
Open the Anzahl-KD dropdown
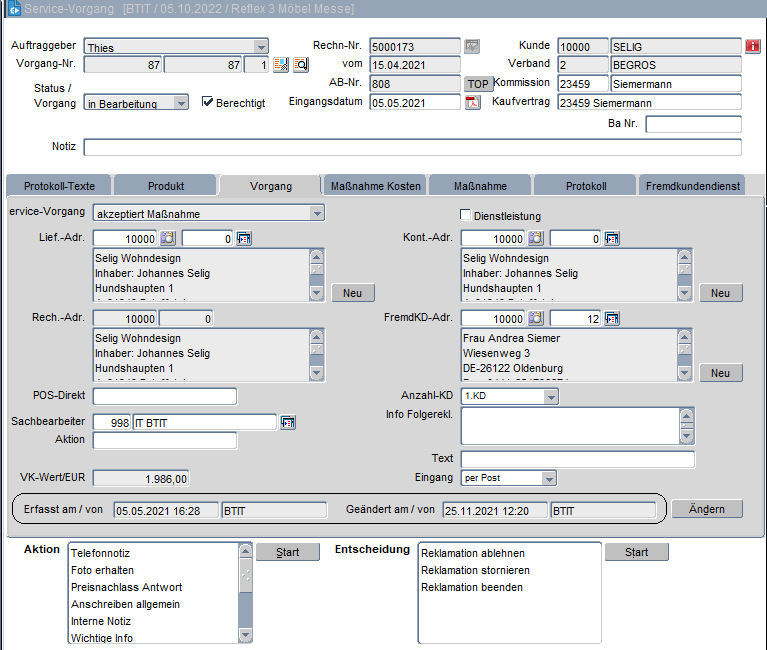coord(550,397)
